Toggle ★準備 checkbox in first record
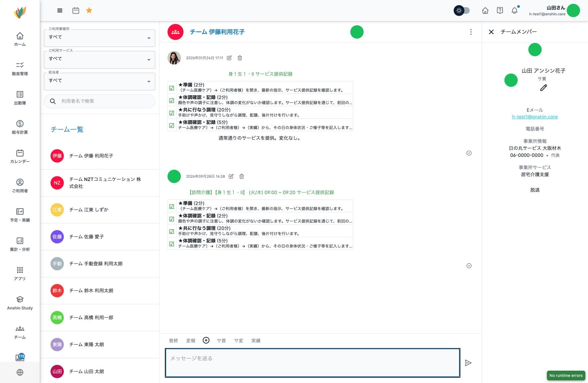 tap(172, 88)
